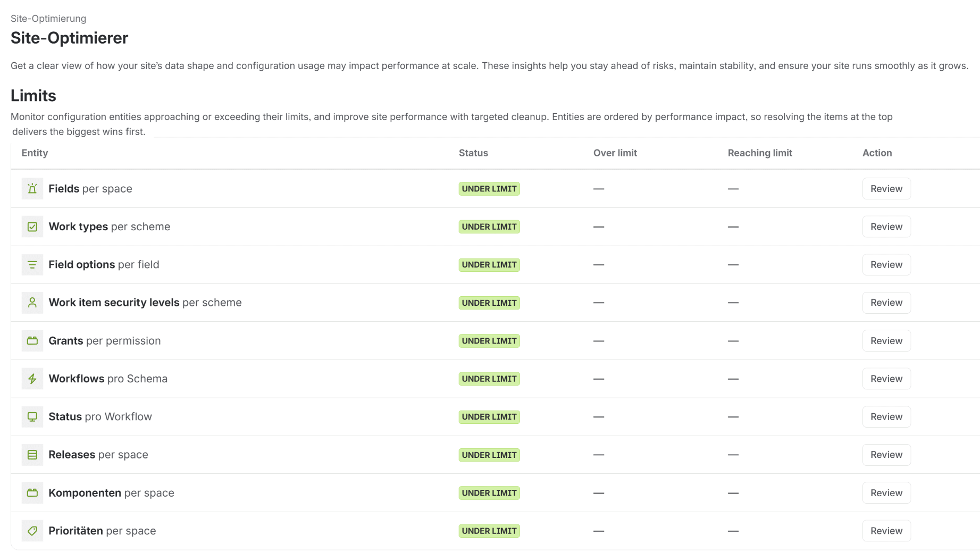The height and width of the screenshot is (560, 980).
Task: Open the Site-Optimierung breadcrumb
Action: coord(48,19)
